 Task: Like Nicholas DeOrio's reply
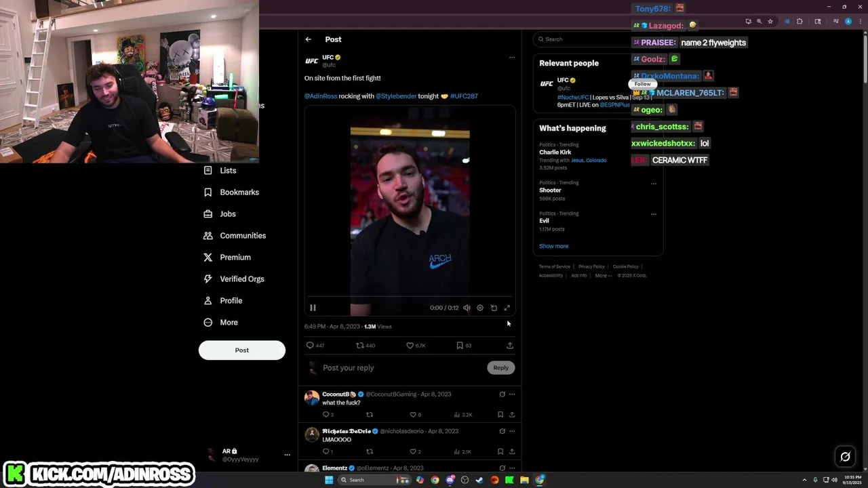415,451
